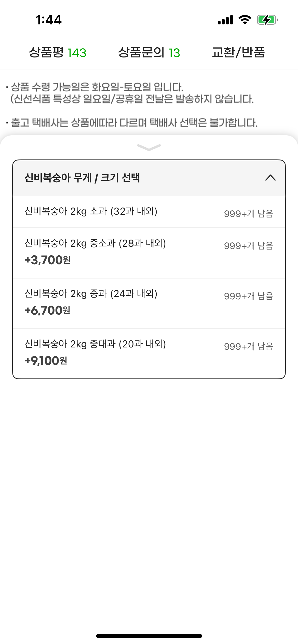The width and height of the screenshot is (298, 644).
Task: Pick 신비복숭아 2kg 중과 (24과 내외) option
Action: point(91,294)
